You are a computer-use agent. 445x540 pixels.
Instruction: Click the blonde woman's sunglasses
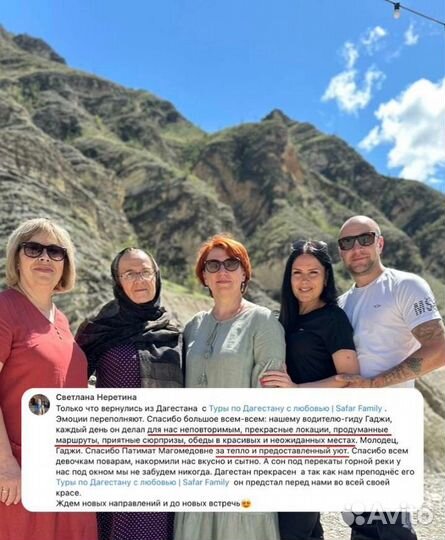[42, 250]
